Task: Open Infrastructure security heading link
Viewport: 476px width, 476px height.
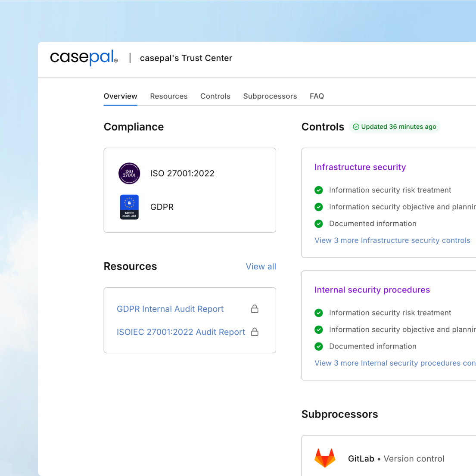Action: pyautogui.click(x=360, y=167)
